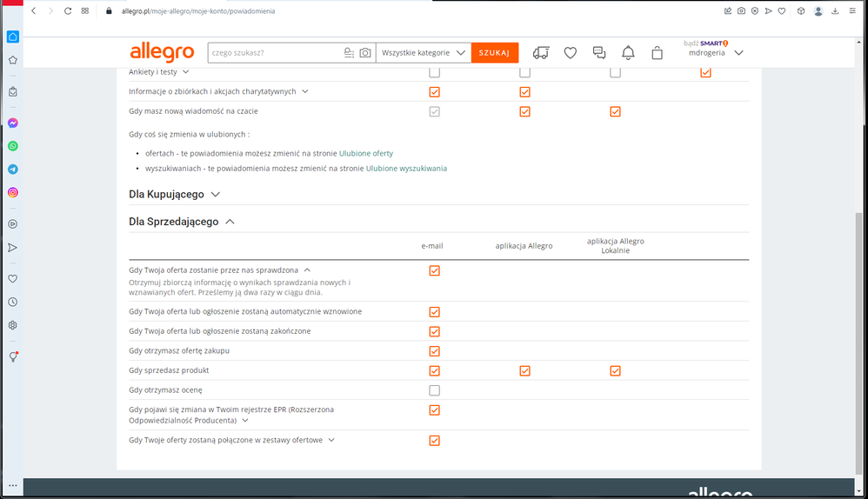Click the SZUKAJ search button
The width and height of the screenshot is (868, 499).
494,52
